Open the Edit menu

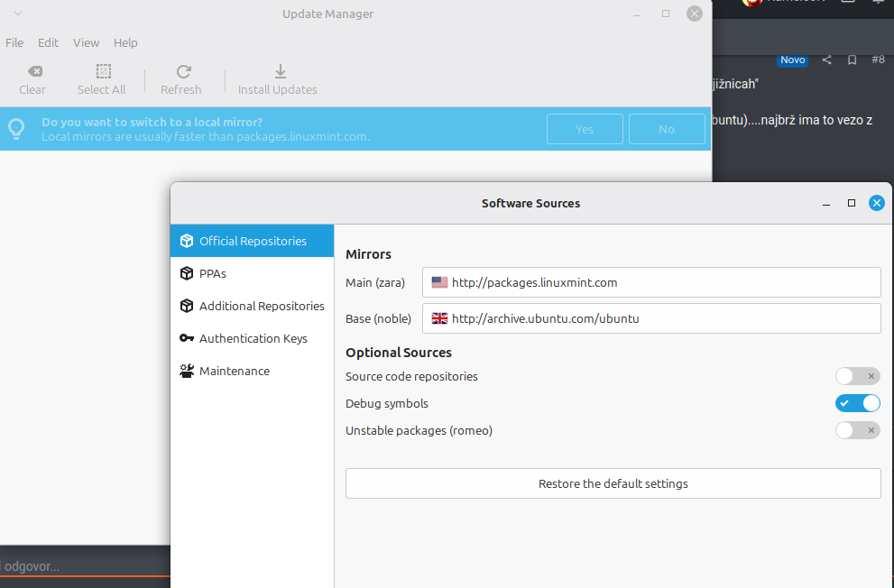click(x=48, y=43)
